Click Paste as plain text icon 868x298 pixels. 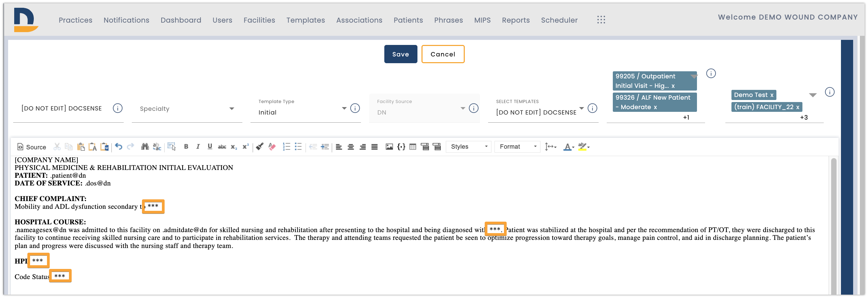pyautogui.click(x=93, y=147)
